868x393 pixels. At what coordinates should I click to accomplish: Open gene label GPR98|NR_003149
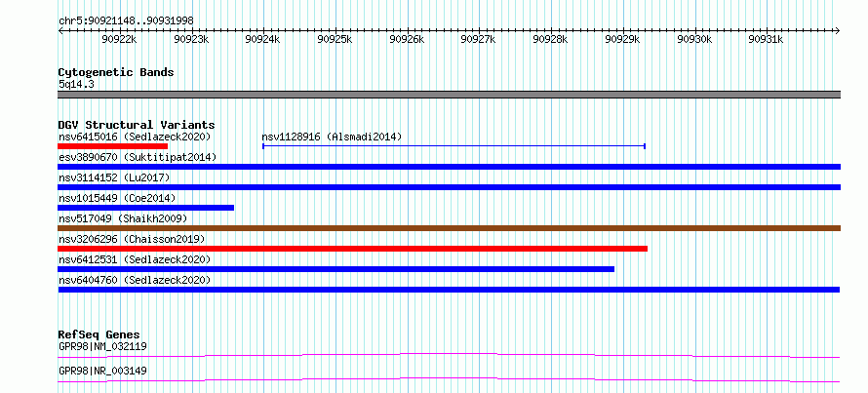(x=102, y=371)
